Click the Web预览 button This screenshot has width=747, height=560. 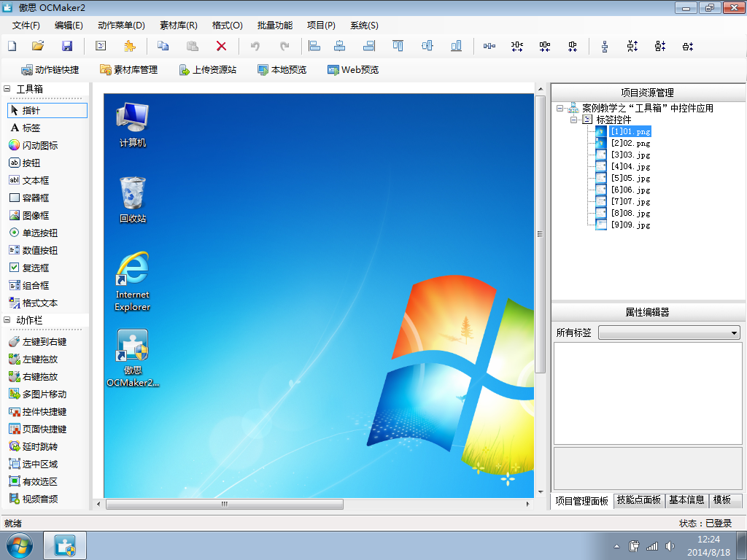point(353,70)
